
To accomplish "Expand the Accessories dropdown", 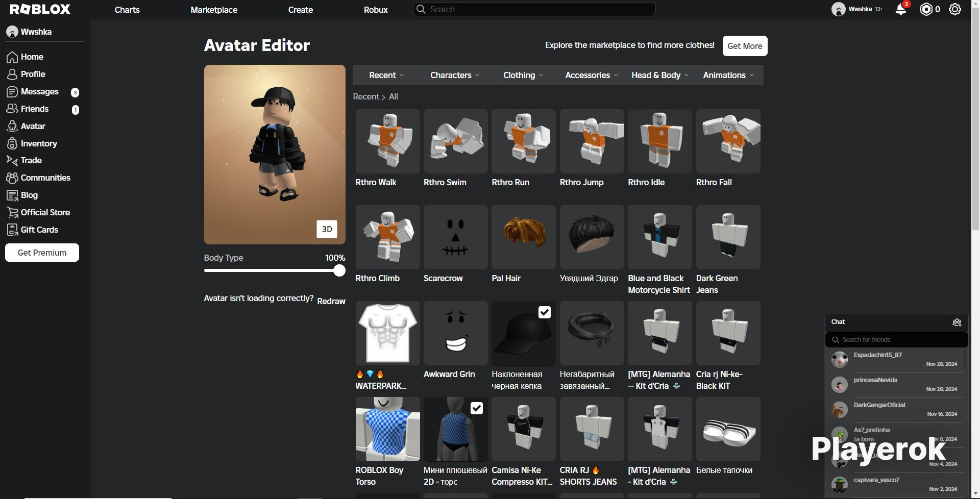I will 592,75.
